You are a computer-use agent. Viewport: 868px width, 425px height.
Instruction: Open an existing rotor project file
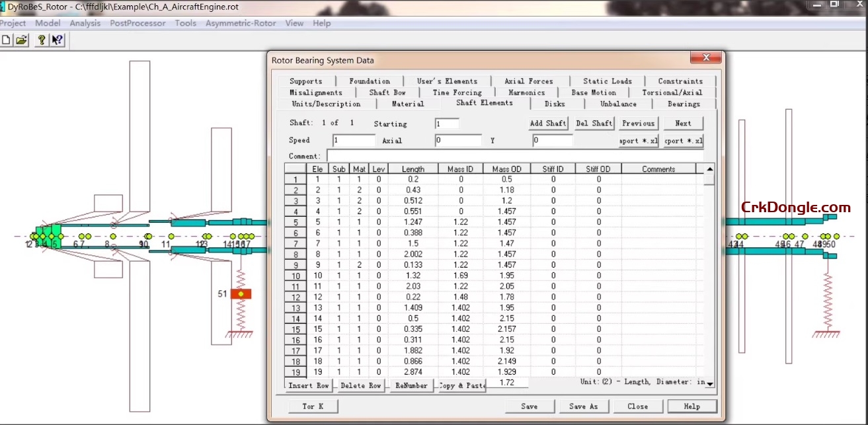tap(22, 40)
